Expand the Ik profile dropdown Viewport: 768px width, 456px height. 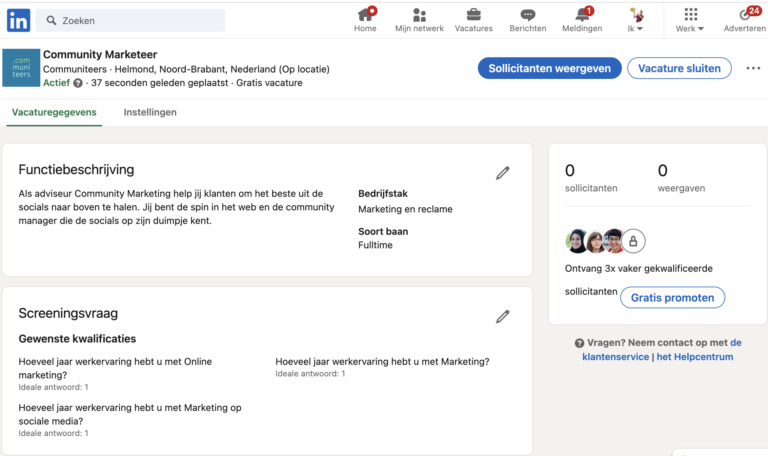[635, 20]
